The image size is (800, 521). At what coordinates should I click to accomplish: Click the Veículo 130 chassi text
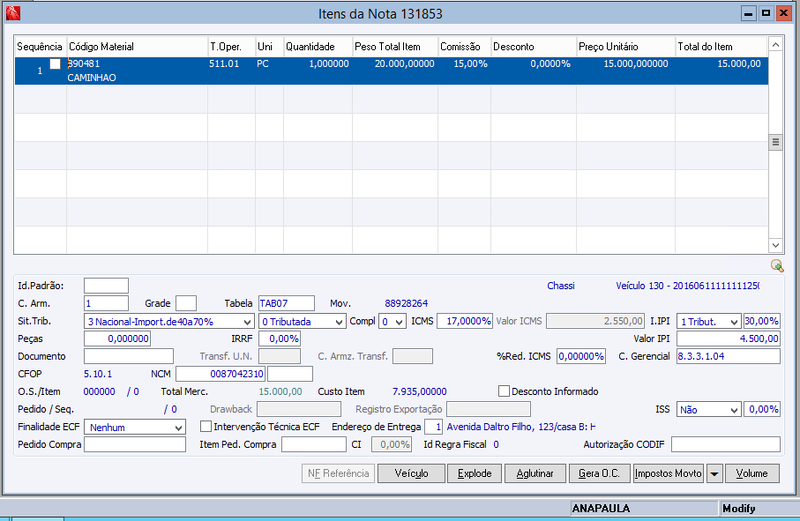(687, 286)
